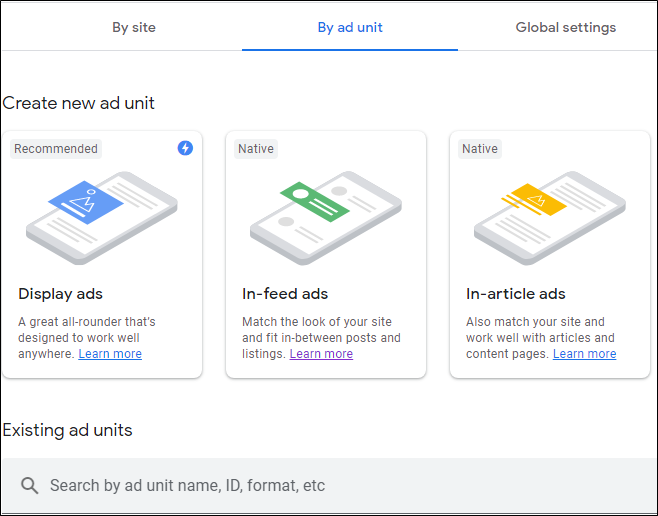Select the By ad unit tab

pyautogui.click(x=350, y=27)
